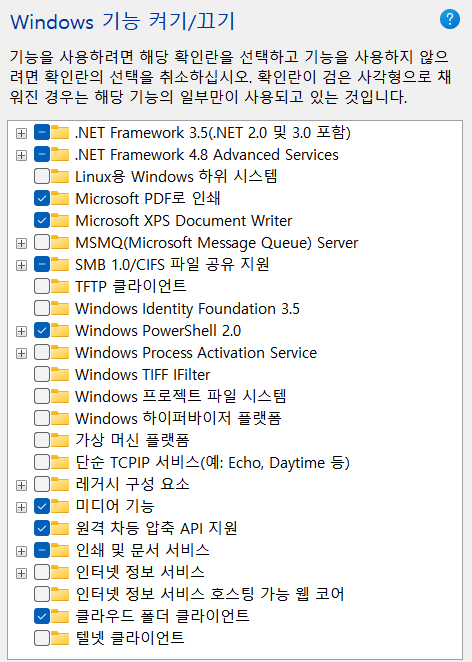Click folder icon beside TFTP 클라이언트
The width and height of the screenshot is (472, 662).
coord(60,286)
